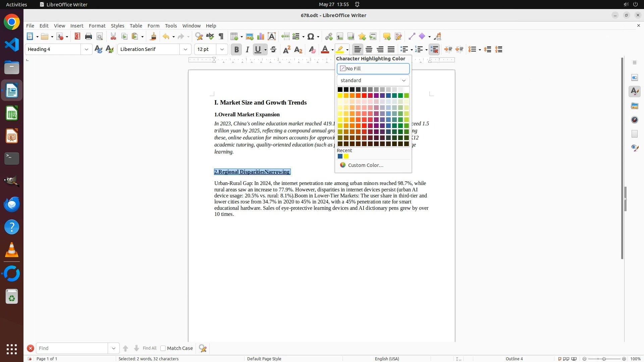This screenshot has height=362, width=644.
Task: Click the Insert Chart icon
Action: pyautogui.click(x=261, y=37)
